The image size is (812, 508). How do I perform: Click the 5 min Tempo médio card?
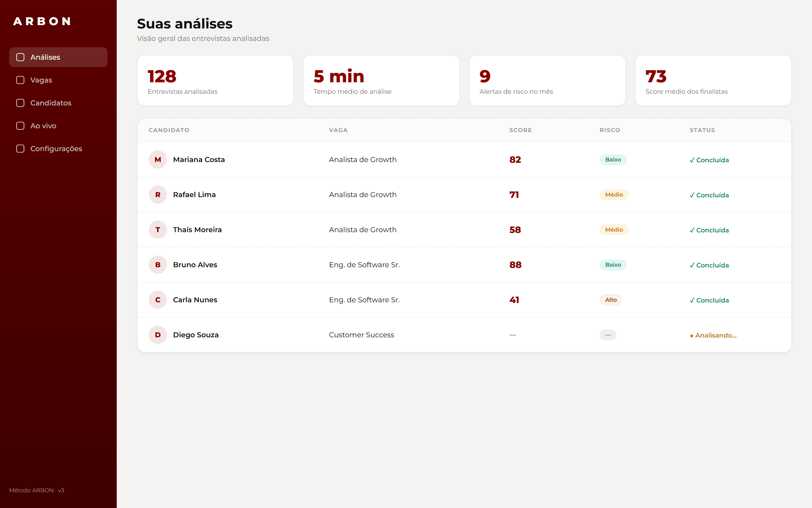point(381,81)
